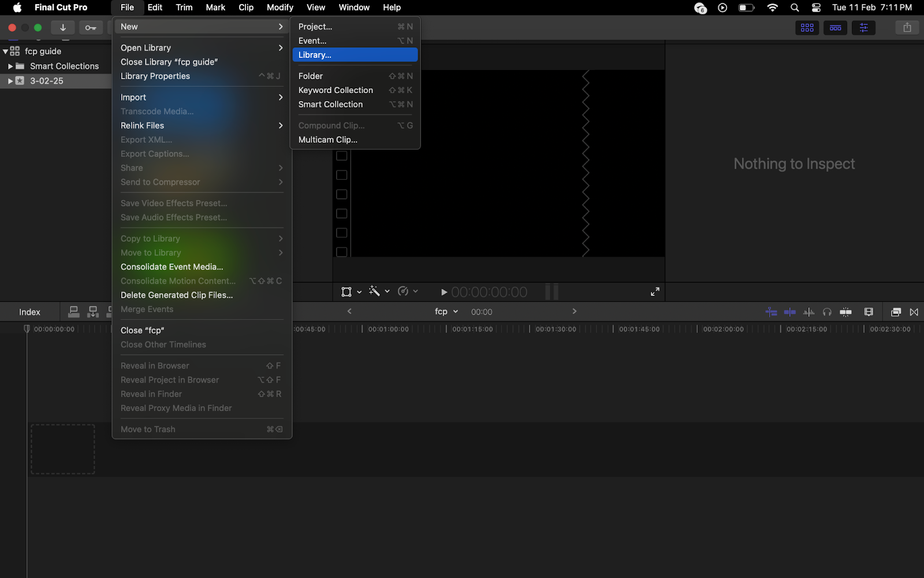Open the keyword editor key icon
Image resolution: width=924 pixels, height=578 pixels.
(x=91, y=27)
